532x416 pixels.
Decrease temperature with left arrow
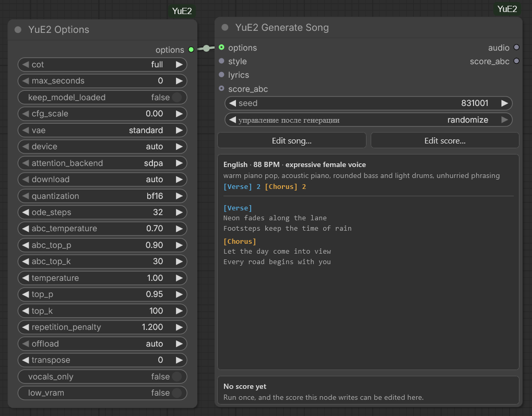click(x=26, y=278)
